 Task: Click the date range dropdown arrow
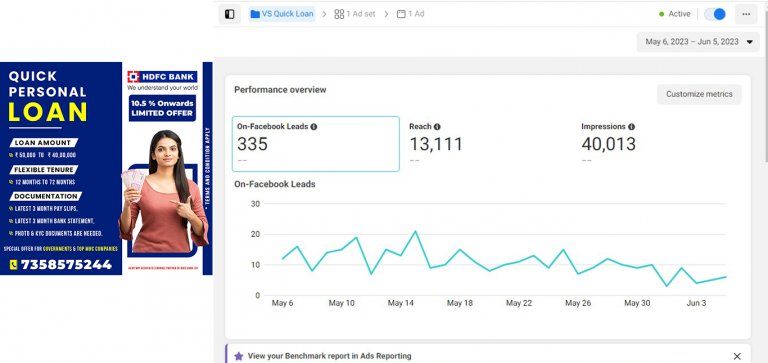click(749, 42)
